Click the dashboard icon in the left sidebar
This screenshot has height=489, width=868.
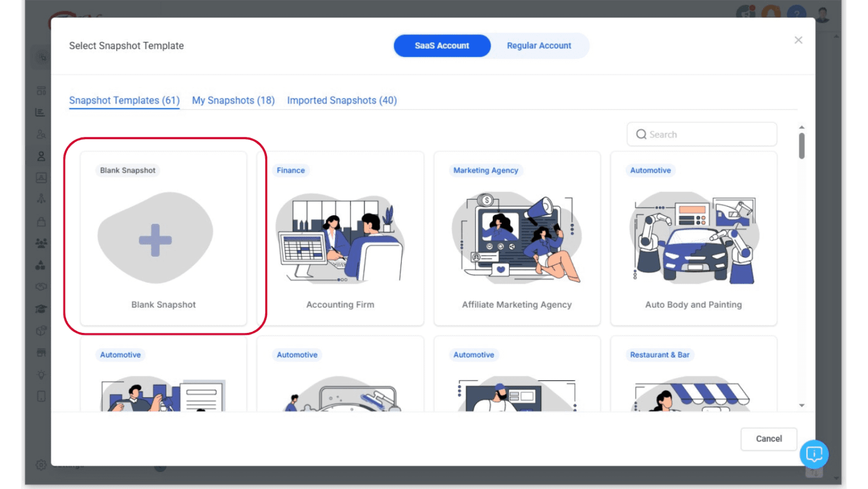[40, 90]
